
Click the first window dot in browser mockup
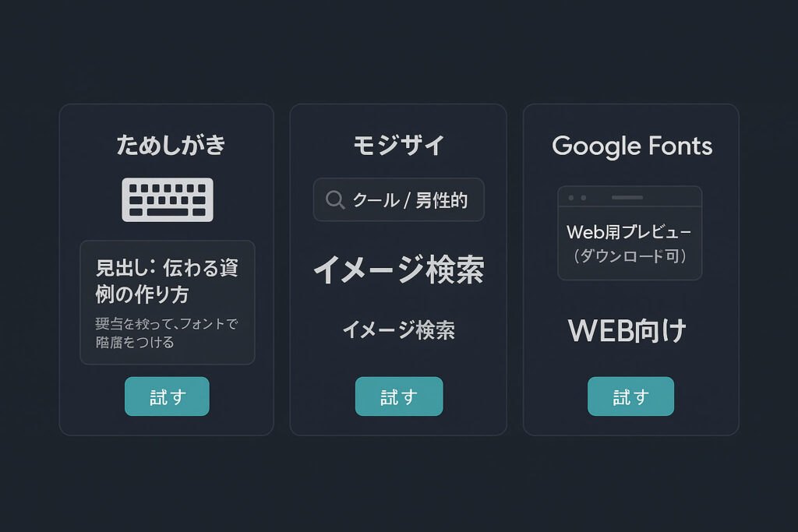point(571,197)
